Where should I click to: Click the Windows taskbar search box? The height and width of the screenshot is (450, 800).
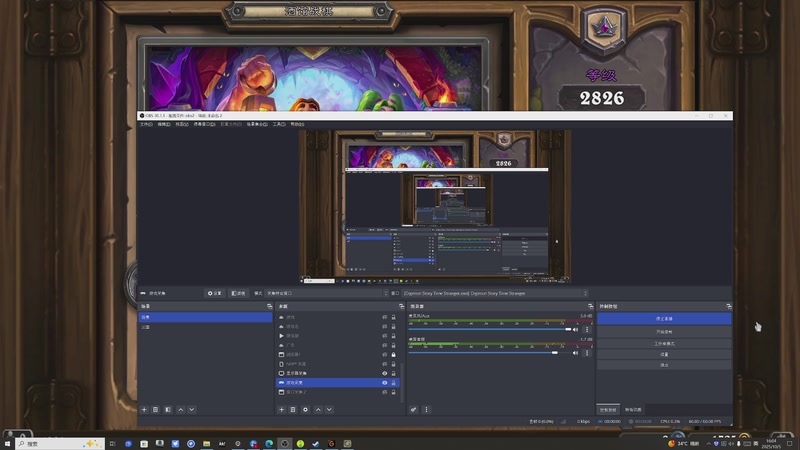point(60,444)
